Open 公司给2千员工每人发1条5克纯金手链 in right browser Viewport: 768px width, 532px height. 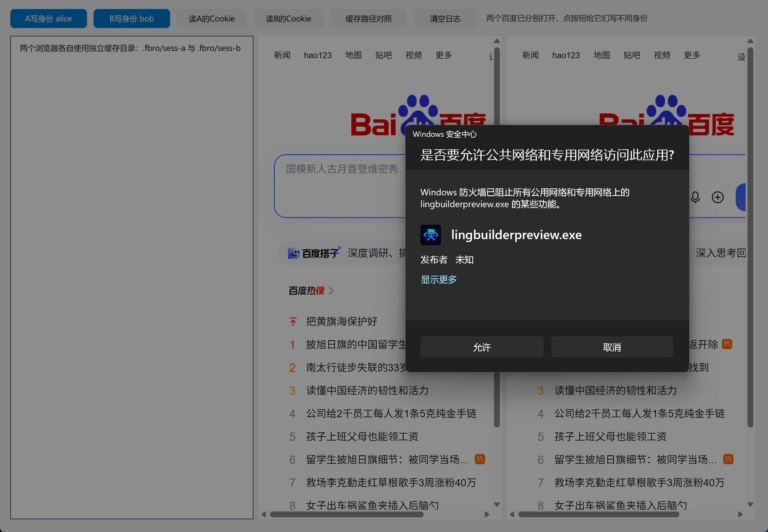640,413
